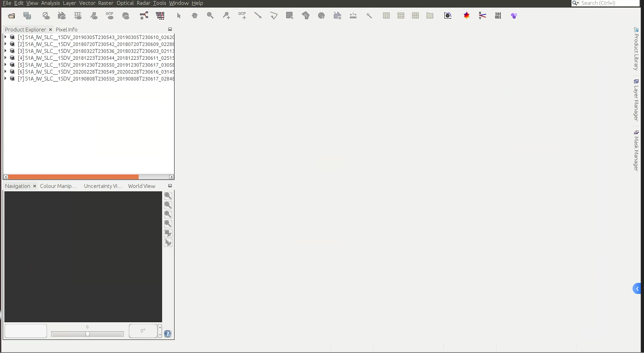Click the colorful star toolbar icon
The image size is (644, 353).
467,16
